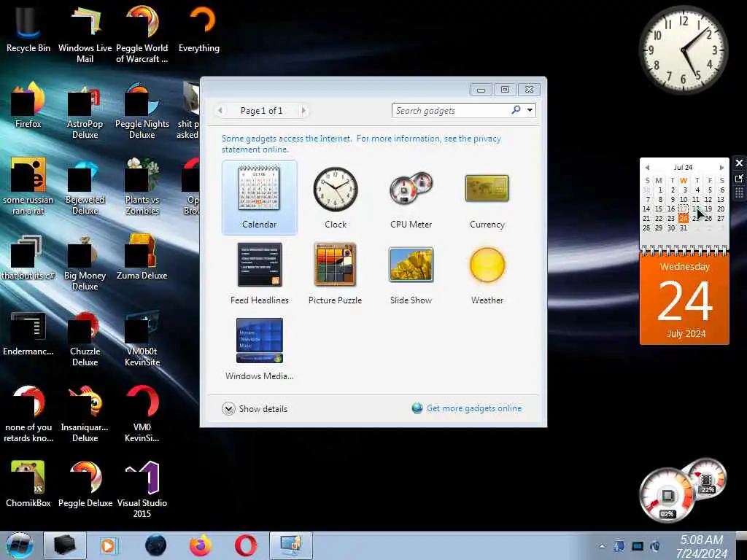Select the Picture Puzzle gadget
The width and height of the screenshot is (747, 560).
[x=336, y=273]
